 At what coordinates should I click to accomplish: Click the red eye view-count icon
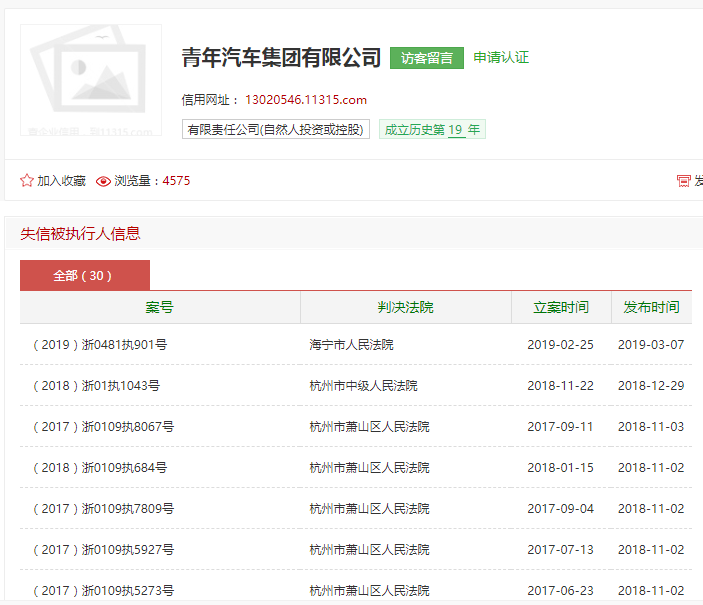[103, 181]
